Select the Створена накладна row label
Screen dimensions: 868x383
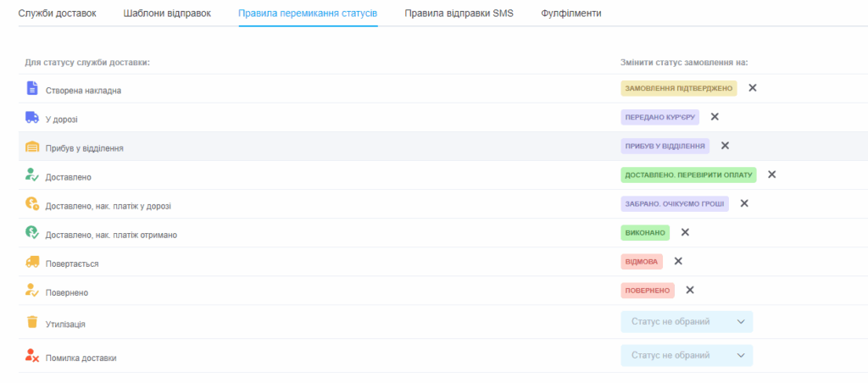click(83, 91)
